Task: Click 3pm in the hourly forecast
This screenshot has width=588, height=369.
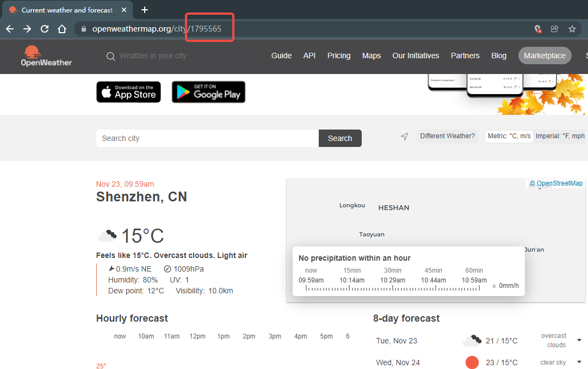Action: (275, 336)
